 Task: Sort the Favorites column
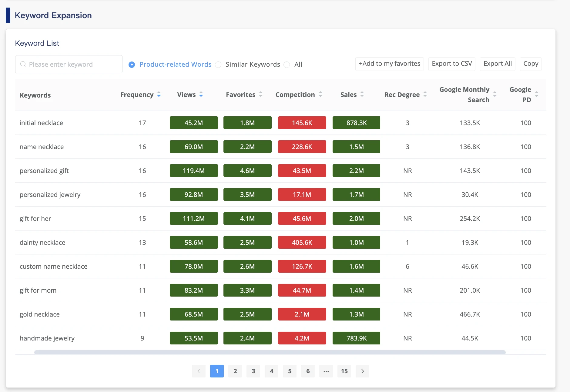pyautogui.click(x=261, y=95)
